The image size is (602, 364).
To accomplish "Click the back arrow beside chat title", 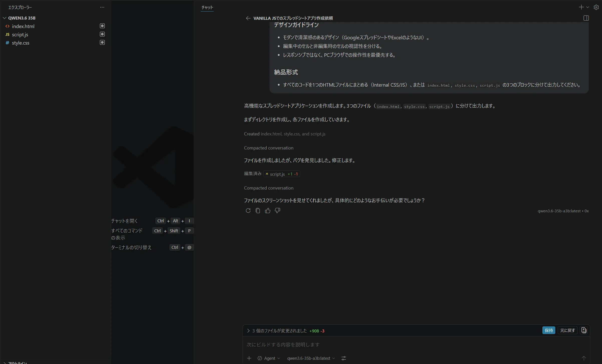I will (248, 18).
